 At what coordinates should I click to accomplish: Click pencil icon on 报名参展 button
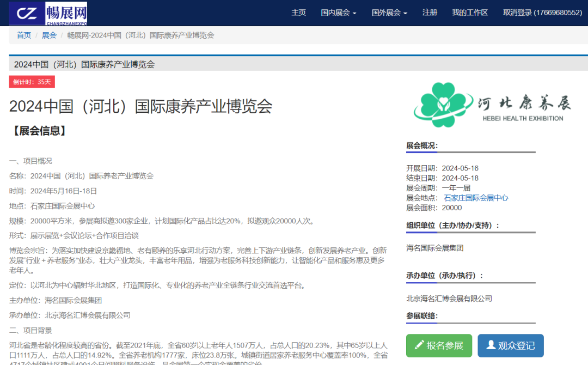point(419,345)
